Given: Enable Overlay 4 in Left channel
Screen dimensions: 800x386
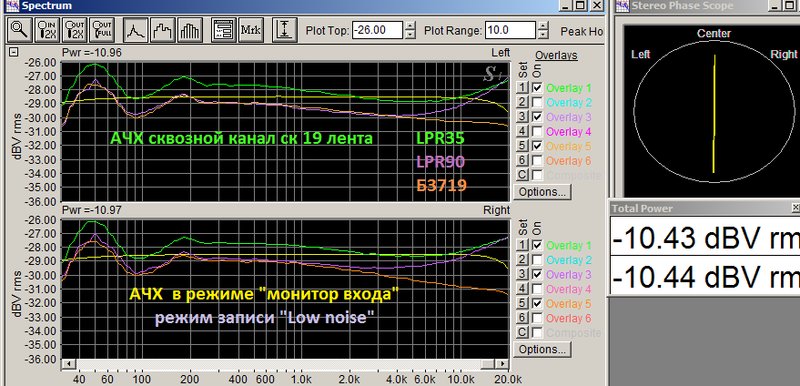Looking at the screenshot, I should (537, 132).
